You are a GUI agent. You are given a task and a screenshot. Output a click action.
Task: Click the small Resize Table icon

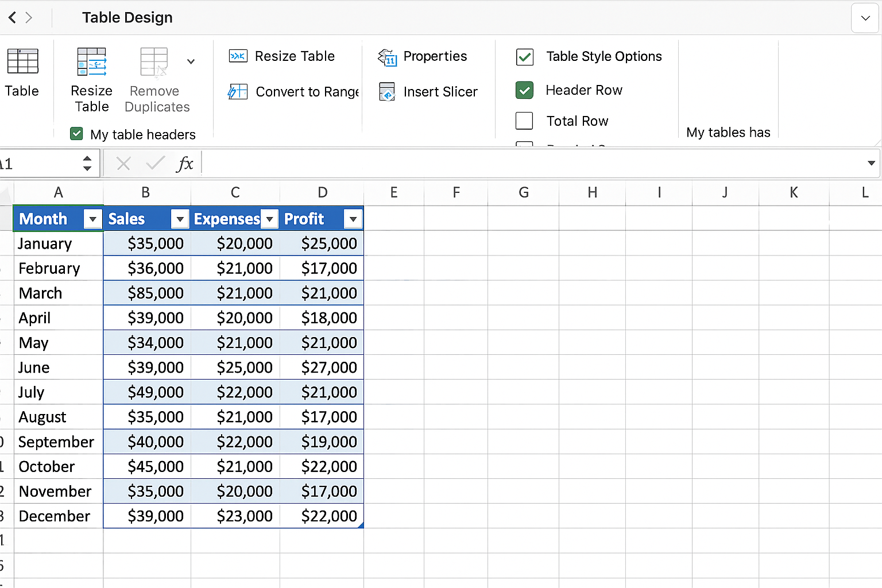238,56
